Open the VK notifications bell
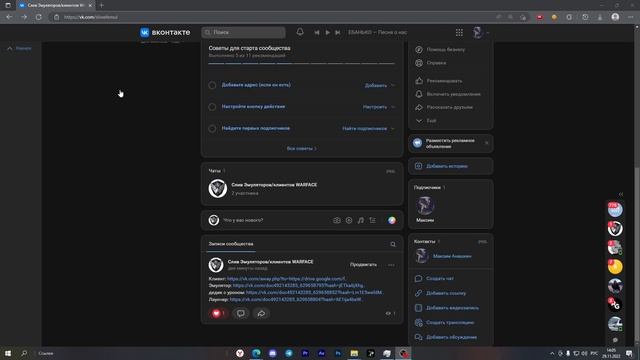The width and height of the screenshot is (640, 360). point(300,32)
